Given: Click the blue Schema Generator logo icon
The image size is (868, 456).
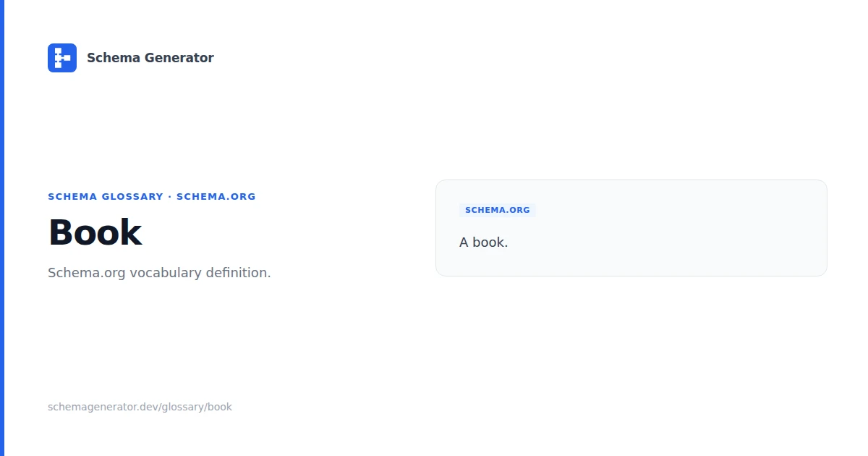Looking at the screenshot, I should pyautogui.click(x=62, y=58).
